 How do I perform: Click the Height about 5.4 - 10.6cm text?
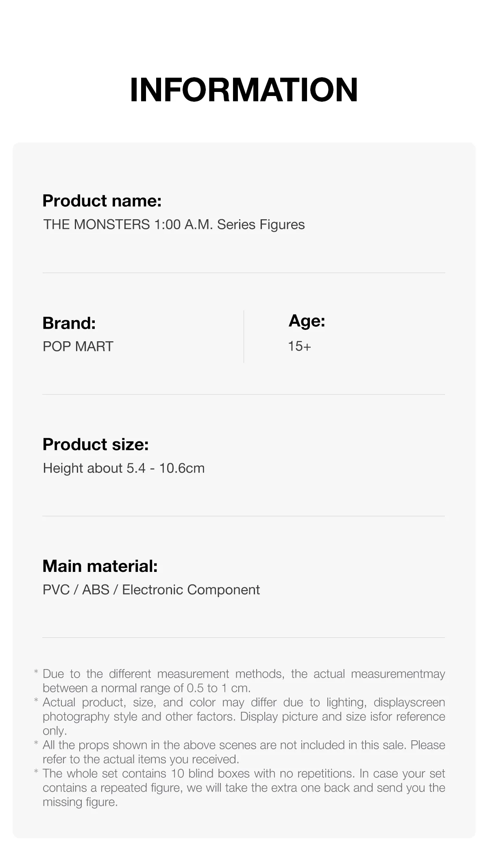click(x=124, y=468)
